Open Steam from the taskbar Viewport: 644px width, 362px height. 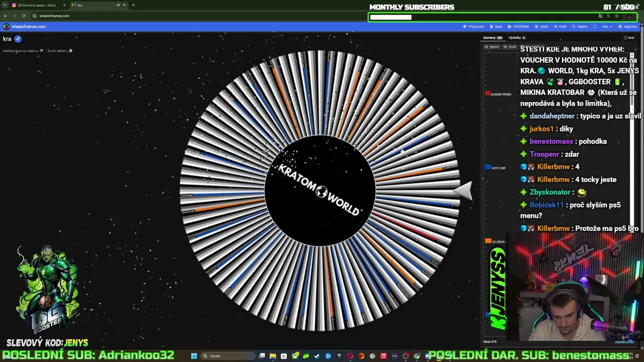(x=316, y=356)
